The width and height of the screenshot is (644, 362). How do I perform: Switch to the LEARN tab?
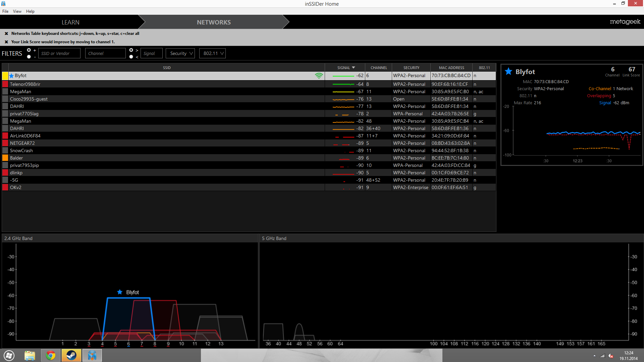click(70, 22)
